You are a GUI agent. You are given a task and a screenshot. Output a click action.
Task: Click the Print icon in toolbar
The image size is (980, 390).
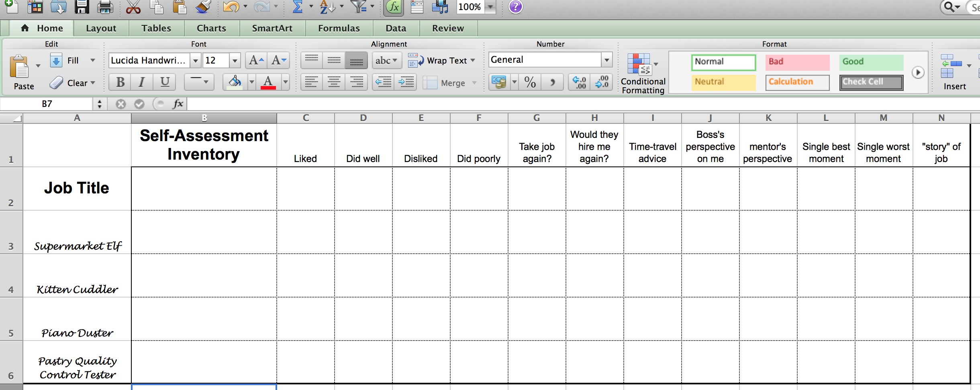click(105, 7)
